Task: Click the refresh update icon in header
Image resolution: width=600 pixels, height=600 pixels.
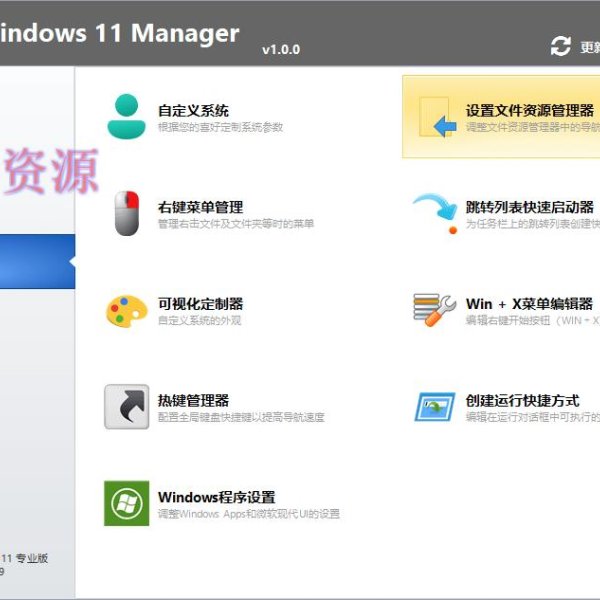Action: click(x=561, y=46)
